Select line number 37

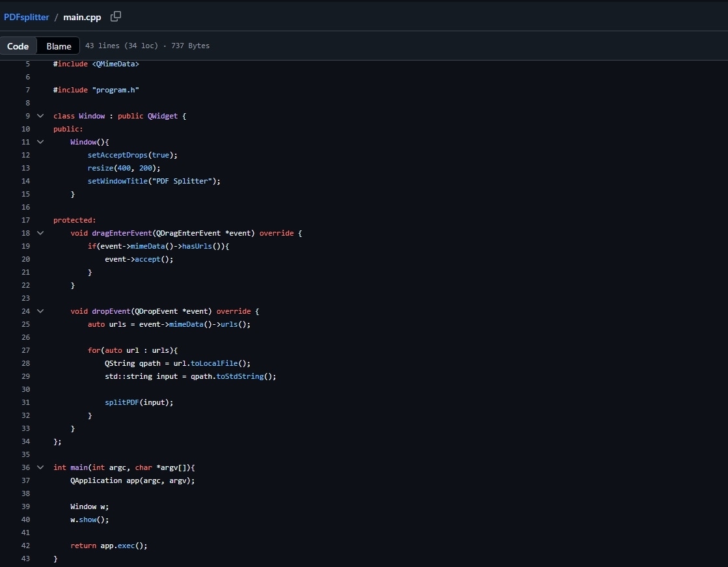25,480
